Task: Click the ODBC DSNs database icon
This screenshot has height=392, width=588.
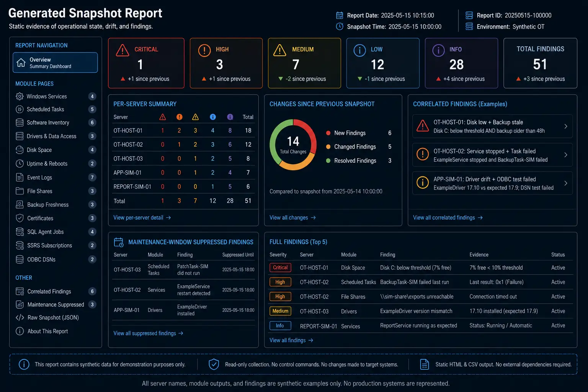Action: coord(20,259)
